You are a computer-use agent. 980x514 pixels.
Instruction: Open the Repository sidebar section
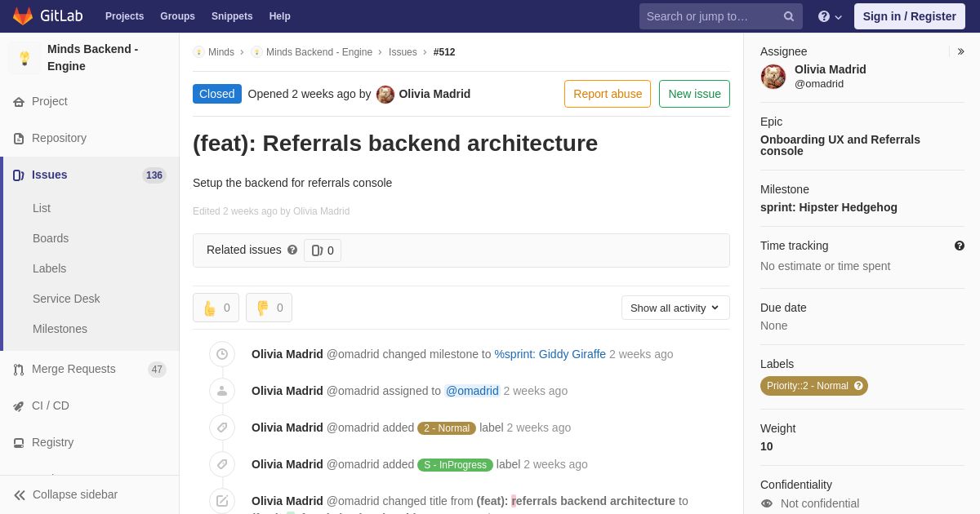[x=59, y=138]
